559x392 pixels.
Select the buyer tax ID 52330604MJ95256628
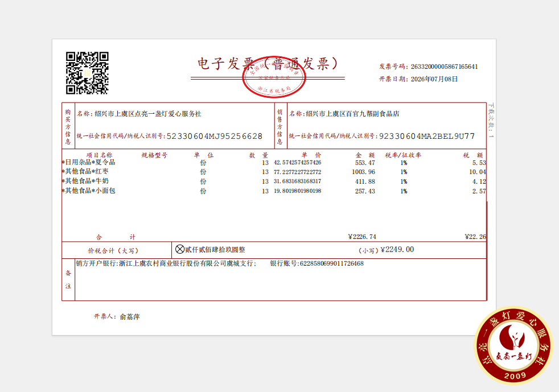coord(215,136)
